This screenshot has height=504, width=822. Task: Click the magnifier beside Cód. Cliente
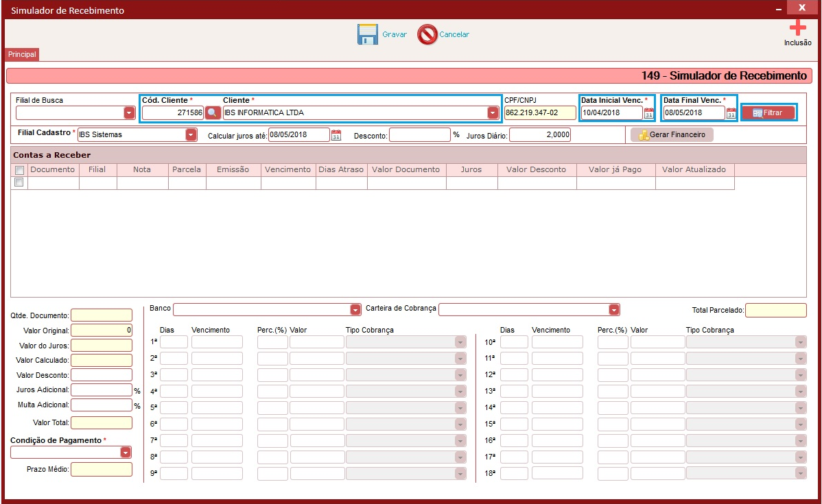click(212, 112)
